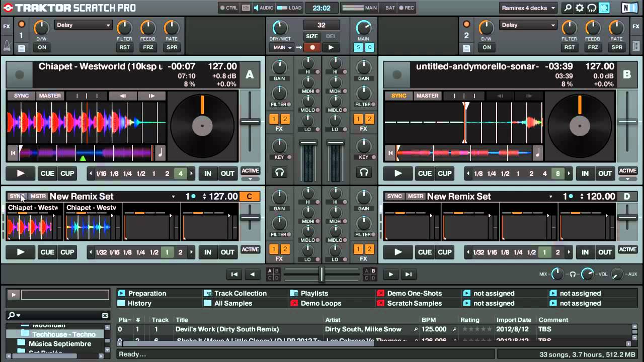Toggle the Q quantize button under MAIN
This screenshot has height=362, width=644.
click(370, 47)
